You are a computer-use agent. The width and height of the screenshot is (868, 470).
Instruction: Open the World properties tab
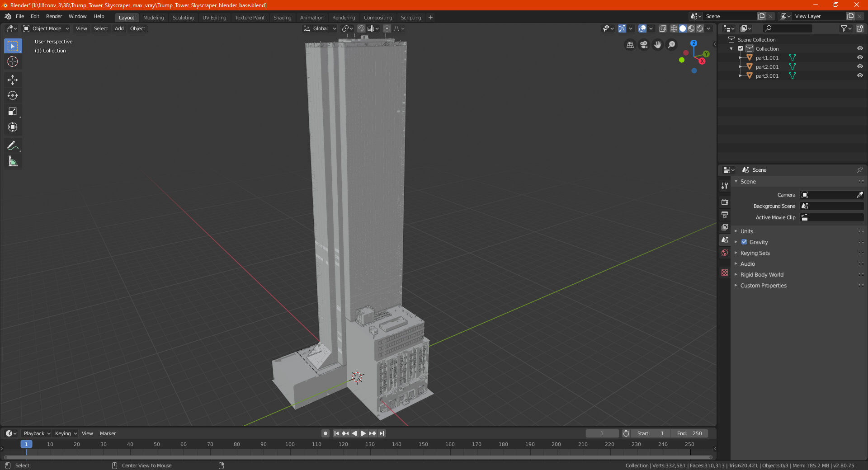coord(725,253)
